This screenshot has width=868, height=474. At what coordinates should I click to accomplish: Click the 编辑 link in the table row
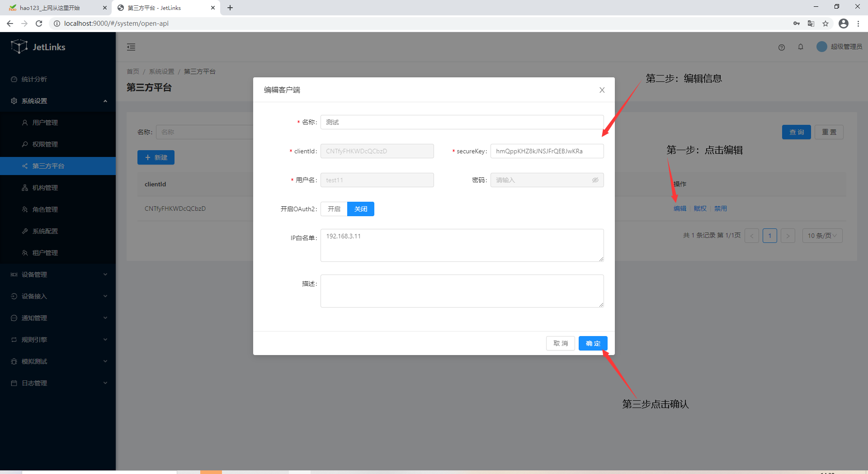point(680,209)
